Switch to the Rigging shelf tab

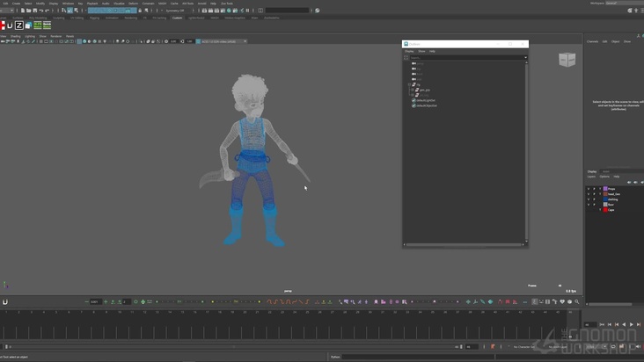pyautogui.click(x=94, y=18)
